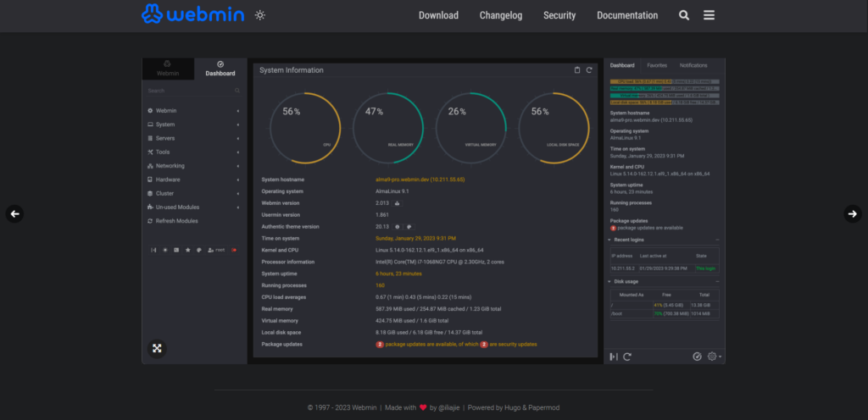
Task: Open the Time on system link
Action: click(415, 238)
